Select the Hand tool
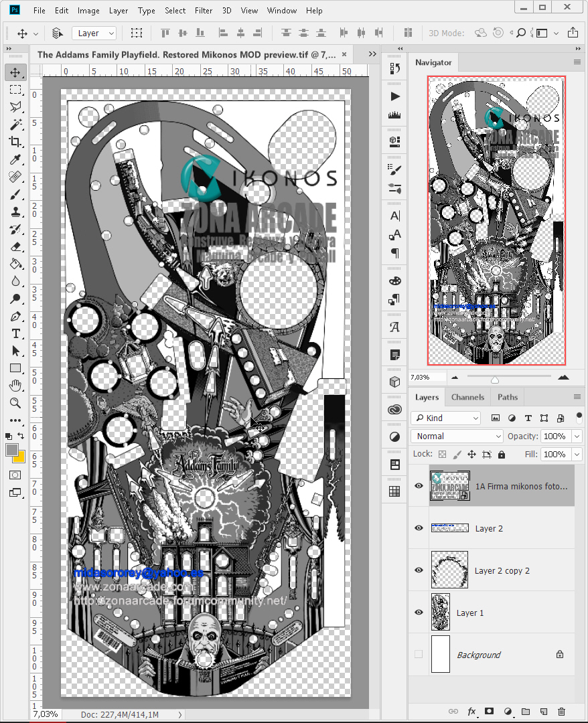The height and width of the screenshot is (723, 588). pos(15,386)
